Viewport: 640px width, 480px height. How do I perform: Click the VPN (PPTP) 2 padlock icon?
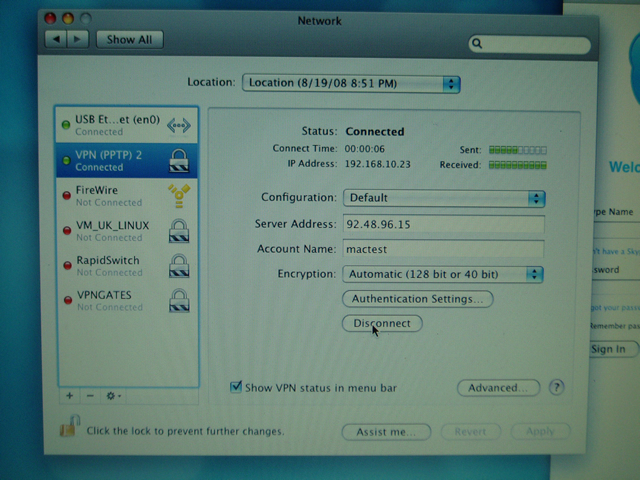tap(179, 160)
